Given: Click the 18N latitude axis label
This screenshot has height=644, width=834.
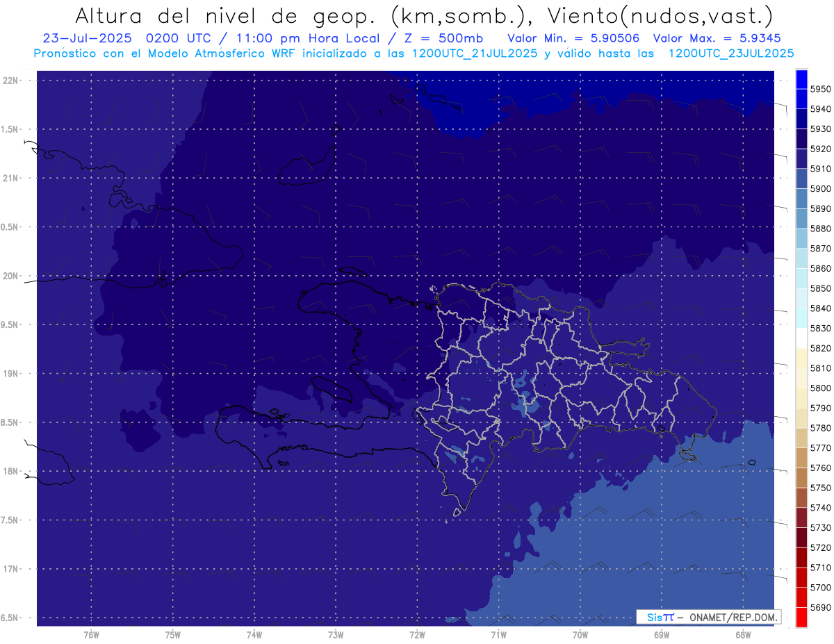Looking at the screenshot, I should pyautogui.click(x=11, y=471).
